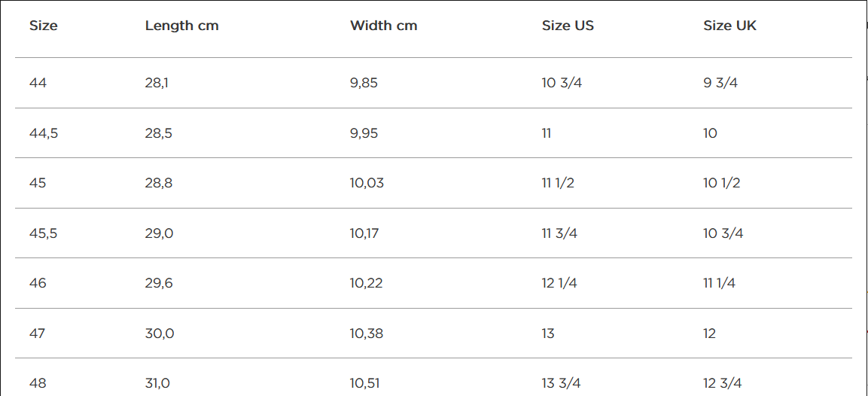Click the Width cm column header

coord(383,26)
